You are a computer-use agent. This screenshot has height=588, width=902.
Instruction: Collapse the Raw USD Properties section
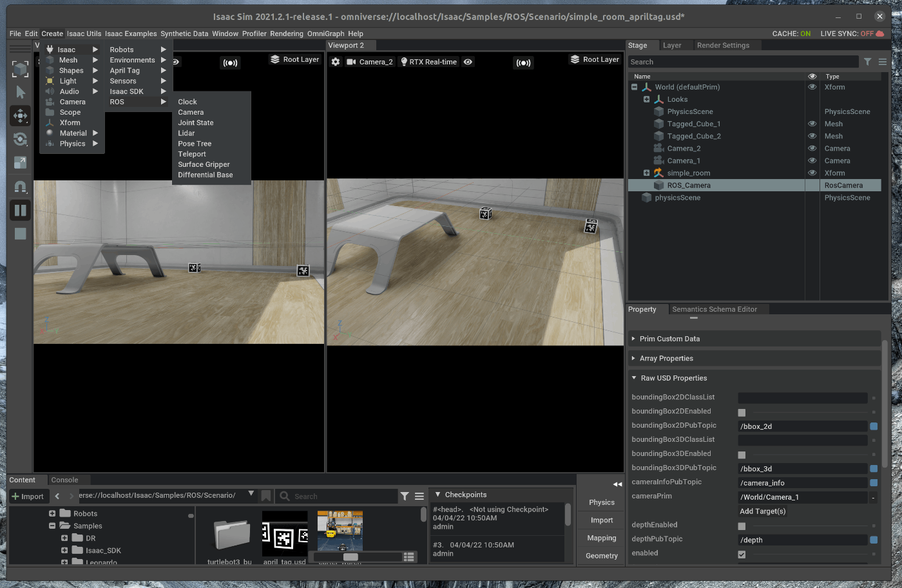(754, 378)
